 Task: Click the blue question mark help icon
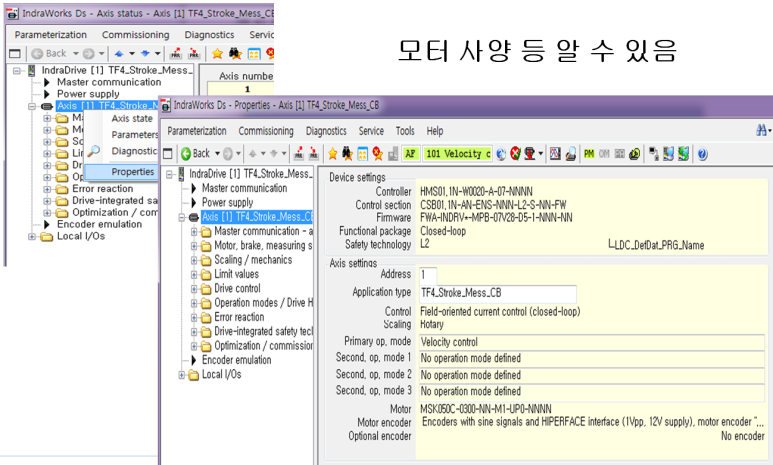(703, 154)
